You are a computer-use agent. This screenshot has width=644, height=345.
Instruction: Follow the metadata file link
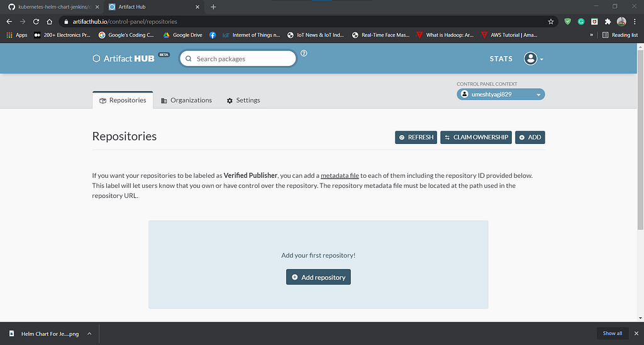click(340, 175)
